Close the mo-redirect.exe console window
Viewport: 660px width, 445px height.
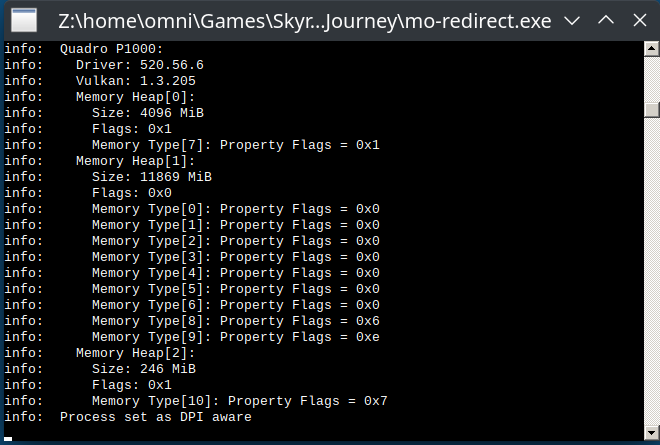tap(638, 20)
